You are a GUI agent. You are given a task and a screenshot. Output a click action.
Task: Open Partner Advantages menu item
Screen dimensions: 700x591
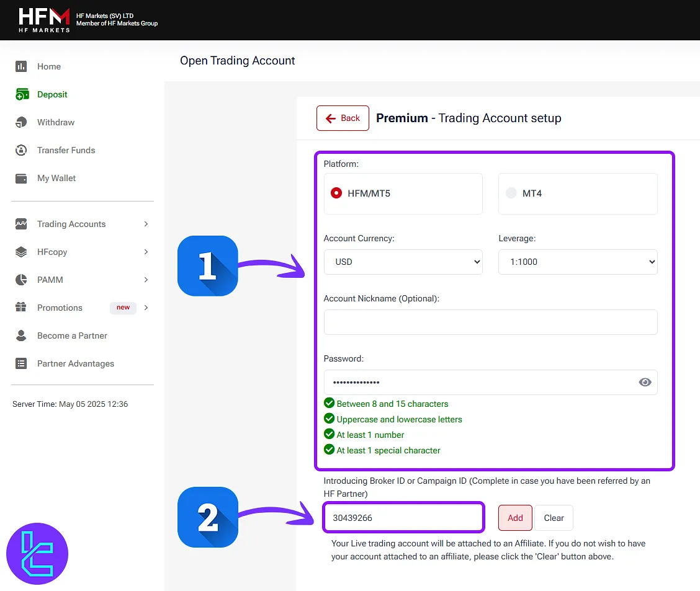point(75,363)
